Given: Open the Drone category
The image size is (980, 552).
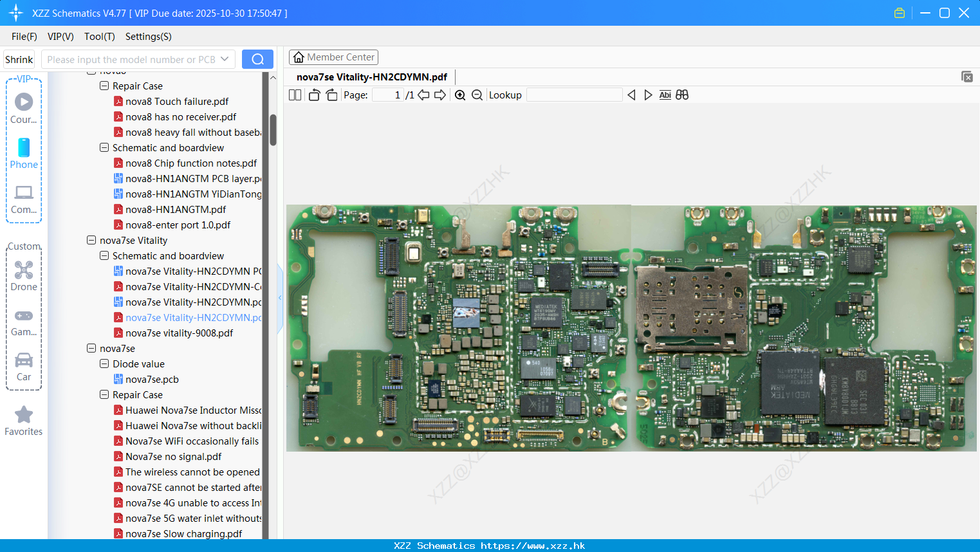Looking at the screenshot, I should 24,275.
